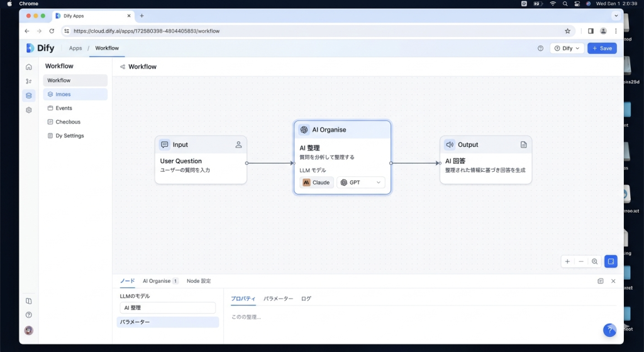Click the document icon on Output node
This screenshot has width=644, height=352.
523,144
